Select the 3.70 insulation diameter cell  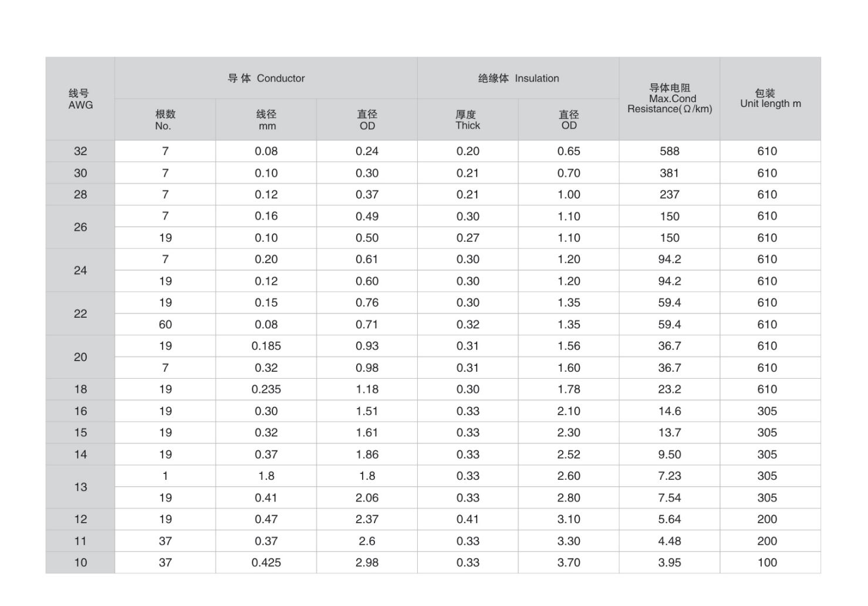click(569, 563)
